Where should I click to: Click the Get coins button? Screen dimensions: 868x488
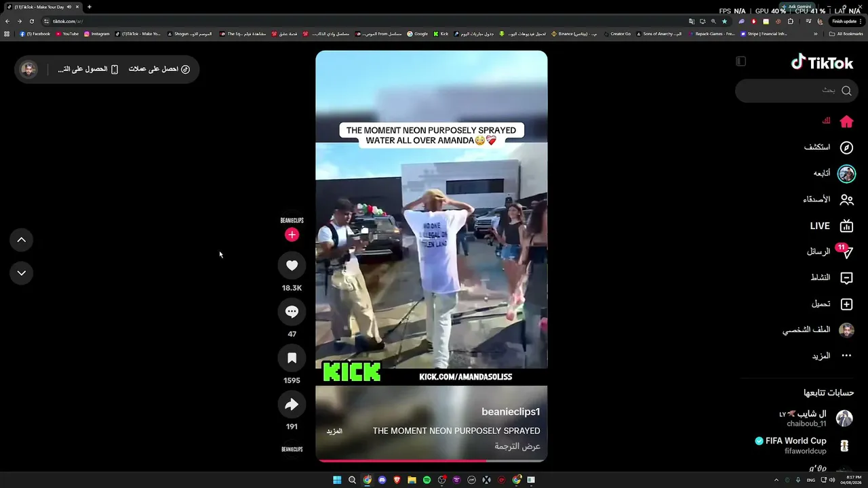pos(159,69)
